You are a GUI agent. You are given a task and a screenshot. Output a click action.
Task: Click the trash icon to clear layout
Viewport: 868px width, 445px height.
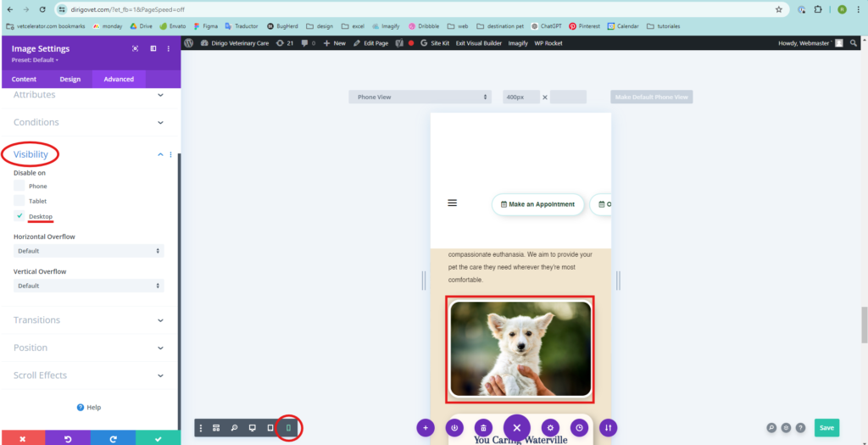[x=483, y=428]
